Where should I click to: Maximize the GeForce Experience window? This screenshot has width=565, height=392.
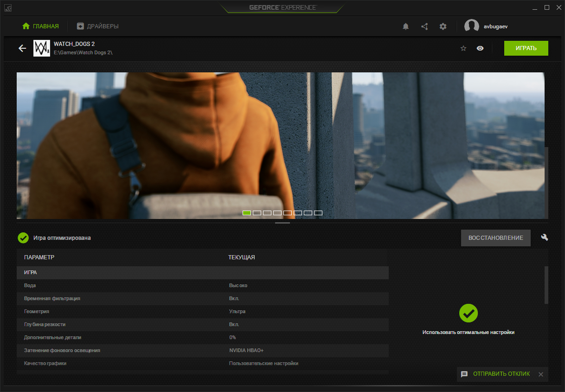pyautogui.click(x=546, y=7)
